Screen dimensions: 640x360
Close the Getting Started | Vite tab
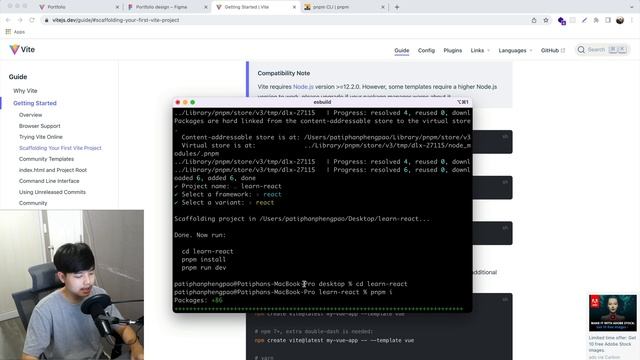tap(294, 7)
